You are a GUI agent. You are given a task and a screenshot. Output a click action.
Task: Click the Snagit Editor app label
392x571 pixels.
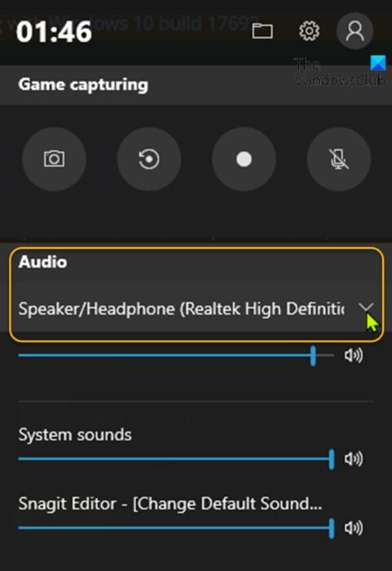tap(170, 504)
